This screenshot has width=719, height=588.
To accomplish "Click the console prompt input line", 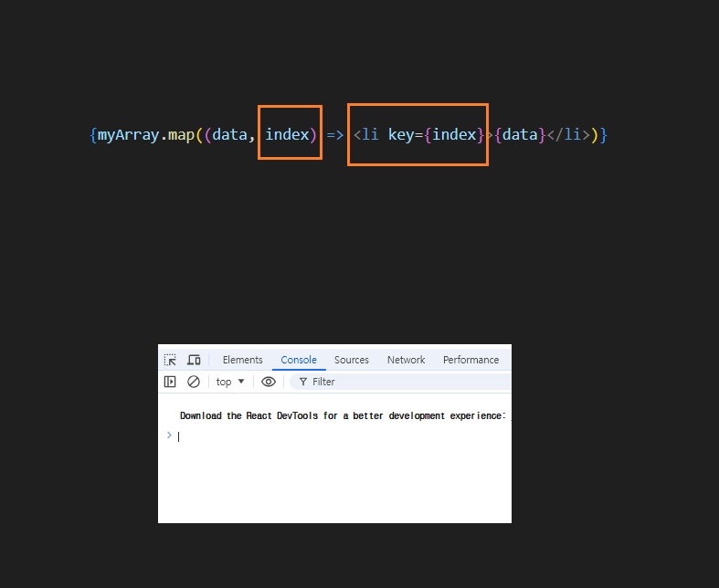I will 344,436.
